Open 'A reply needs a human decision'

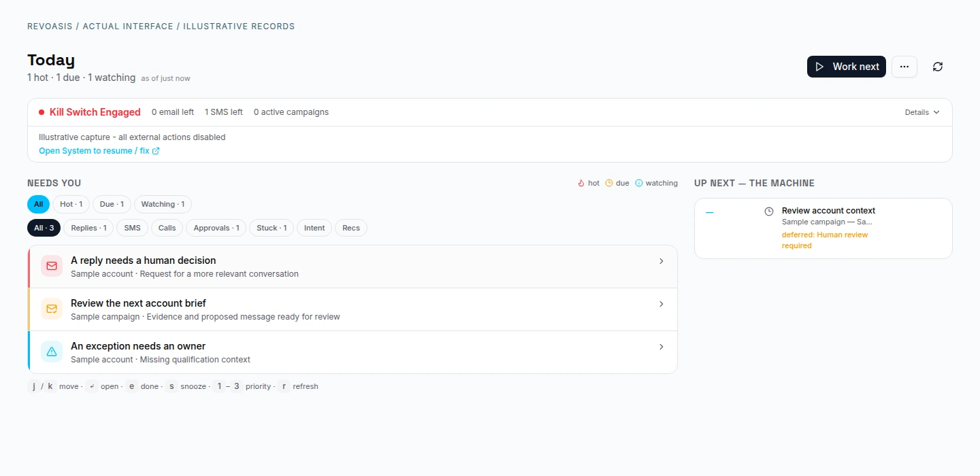click(353, 267)
